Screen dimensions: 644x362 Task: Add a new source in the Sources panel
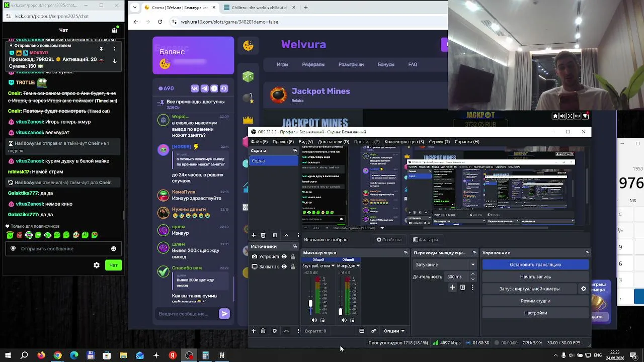253,331
